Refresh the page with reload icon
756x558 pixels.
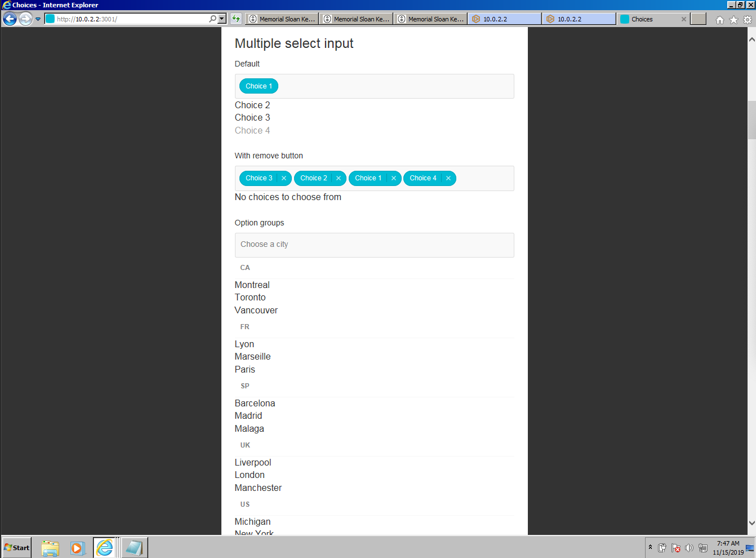pyautogui.click(x=236, y=19)
